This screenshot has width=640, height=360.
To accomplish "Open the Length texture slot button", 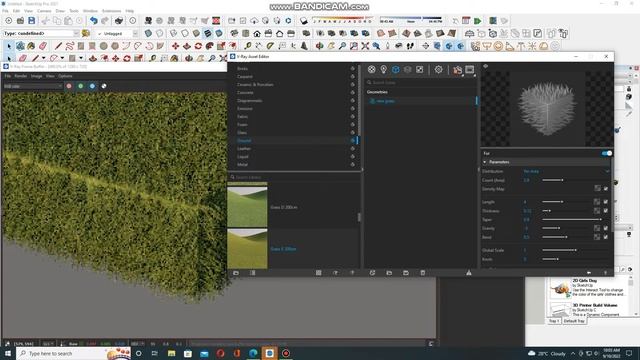I will click(x=597, y=202).
